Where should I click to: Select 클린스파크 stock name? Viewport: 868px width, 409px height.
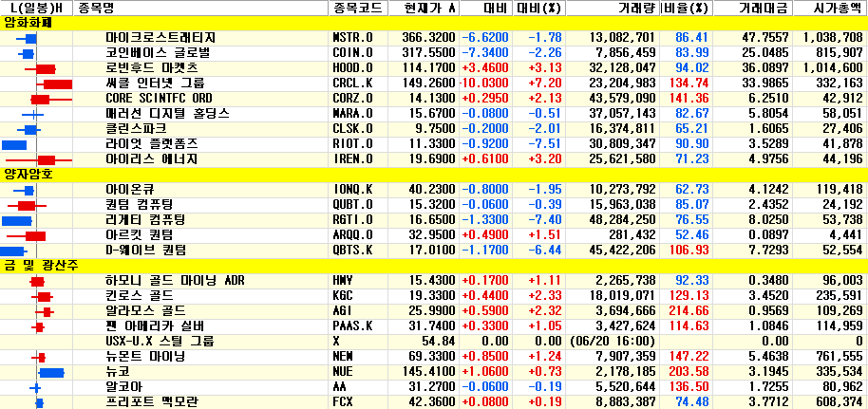click(136, 129)
